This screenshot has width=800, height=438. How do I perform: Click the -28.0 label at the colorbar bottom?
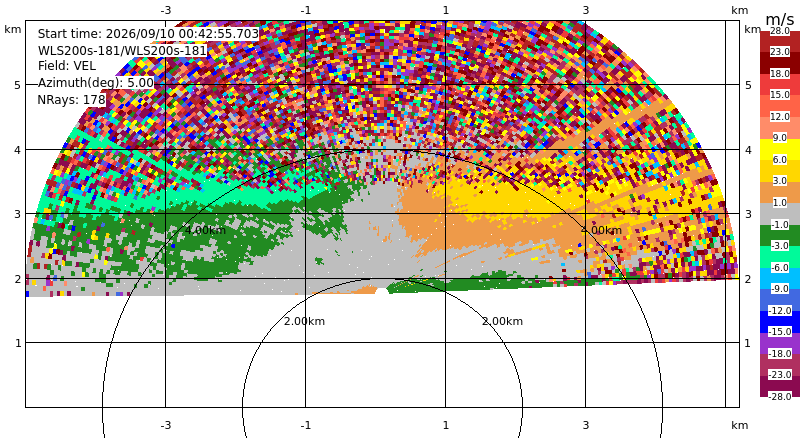point(780,396)
